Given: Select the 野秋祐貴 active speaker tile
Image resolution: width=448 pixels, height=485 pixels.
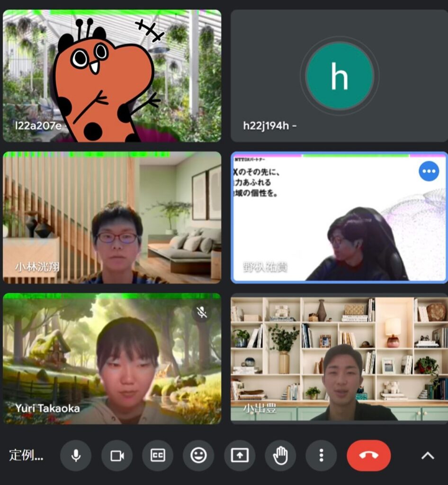Looking at the screenshot, I should (x=339, y=217).
